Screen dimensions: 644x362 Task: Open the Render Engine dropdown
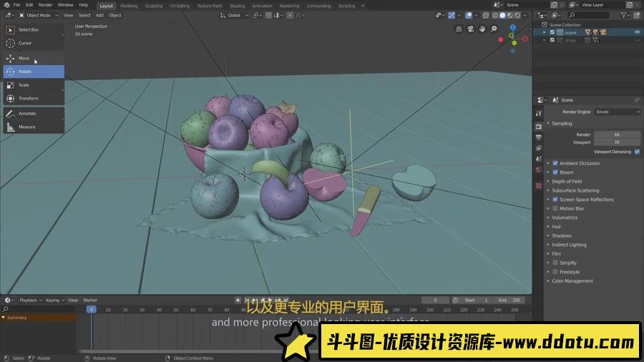(x=617, y=112)
